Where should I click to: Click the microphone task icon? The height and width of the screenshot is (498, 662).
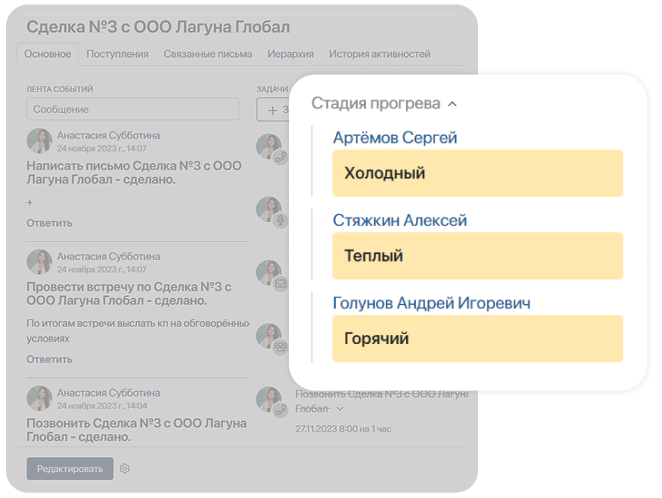(x=280, y=220)
